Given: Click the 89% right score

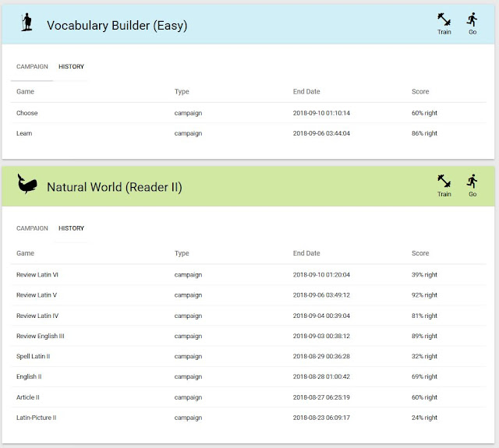Looking at the screenshot, I should click(x=424, y=336).
